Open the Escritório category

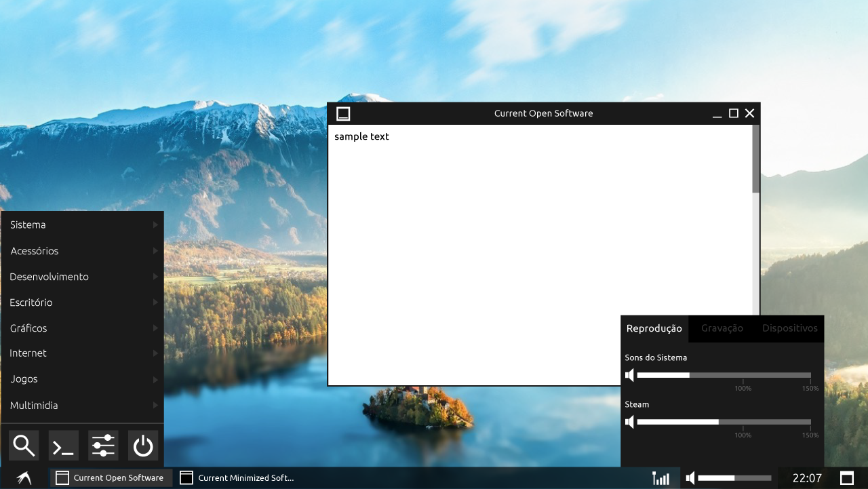pos(82,302)
